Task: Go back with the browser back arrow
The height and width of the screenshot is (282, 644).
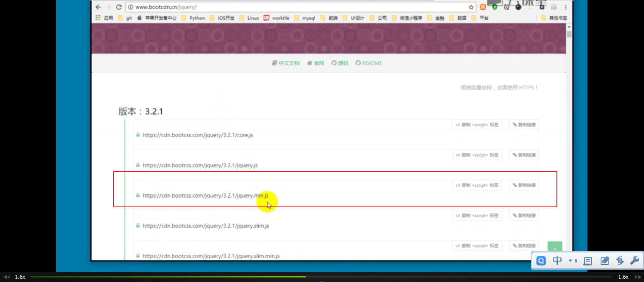Action: click(98, 7)
